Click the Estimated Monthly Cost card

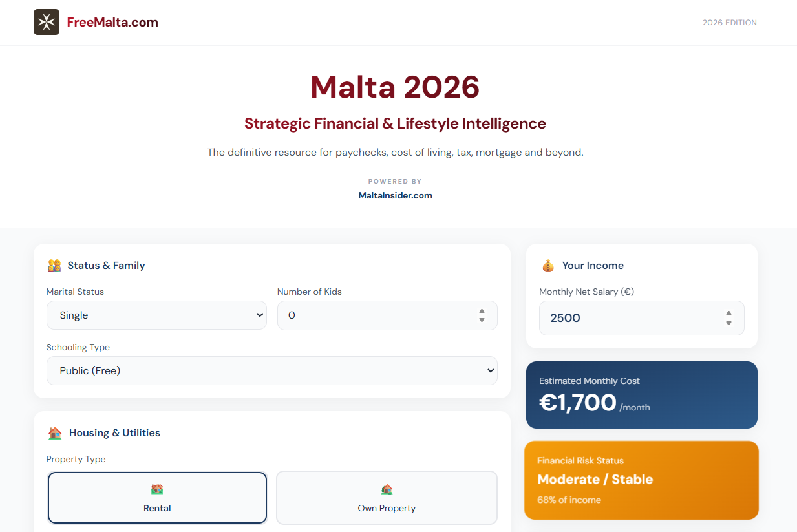tap(641, 394)
